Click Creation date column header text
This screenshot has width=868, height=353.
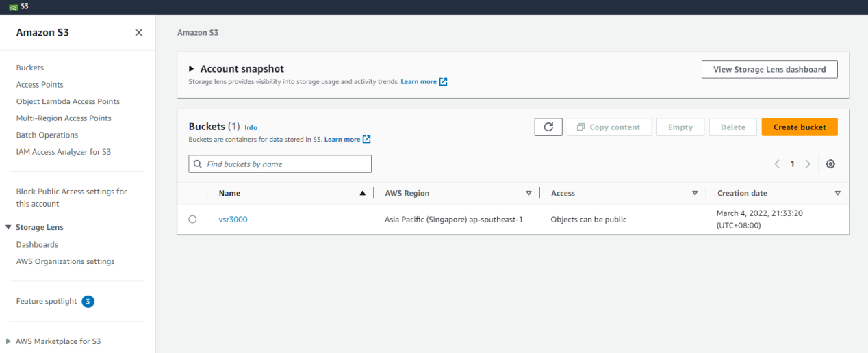[742, 194]
